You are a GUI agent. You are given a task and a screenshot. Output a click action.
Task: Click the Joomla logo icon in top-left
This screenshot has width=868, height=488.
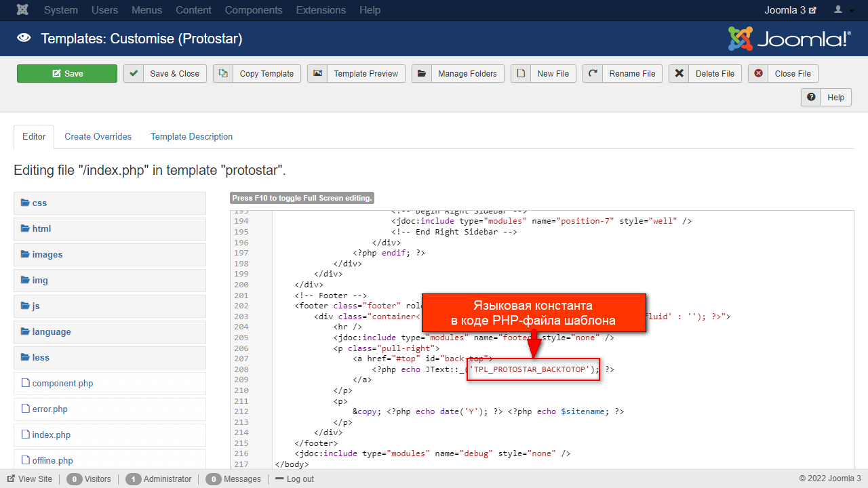tap(22, 10)
